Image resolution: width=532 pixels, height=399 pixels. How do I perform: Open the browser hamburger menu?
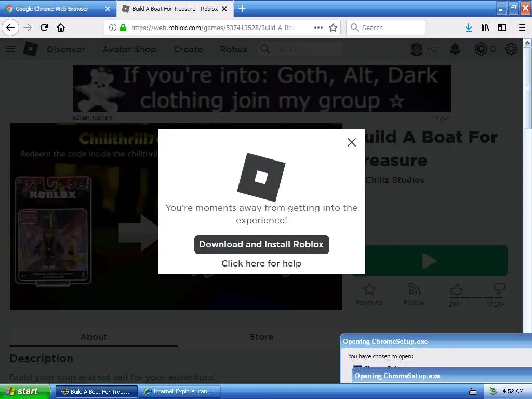click(522, 28)
